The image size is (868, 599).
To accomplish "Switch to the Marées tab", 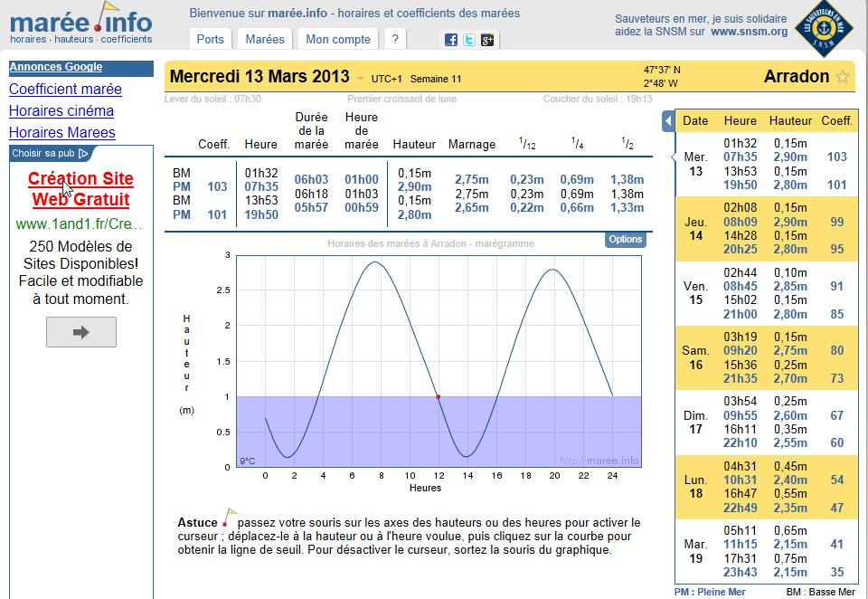I will pos(265,39).
